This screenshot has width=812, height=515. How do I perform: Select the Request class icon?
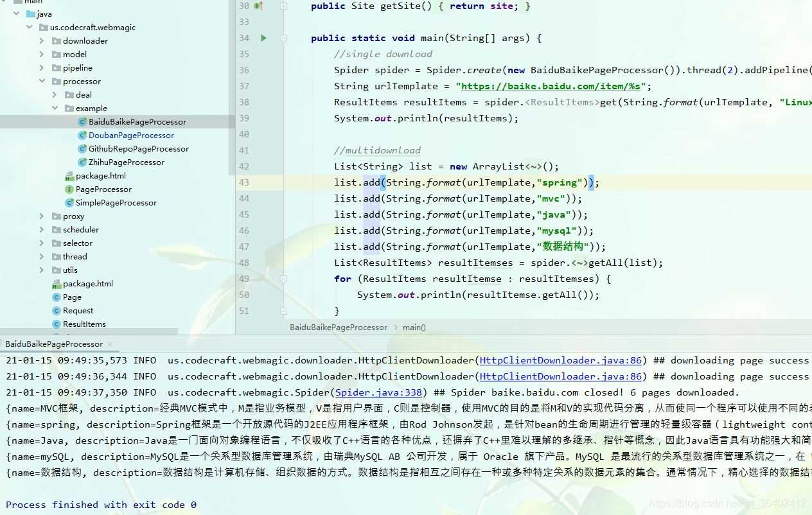[x=57, y=310]
